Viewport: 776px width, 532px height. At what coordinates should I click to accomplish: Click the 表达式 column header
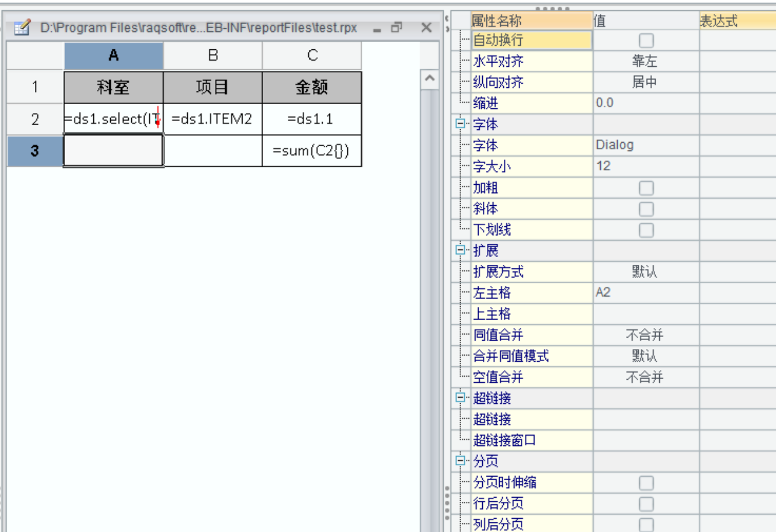(737, 21)
